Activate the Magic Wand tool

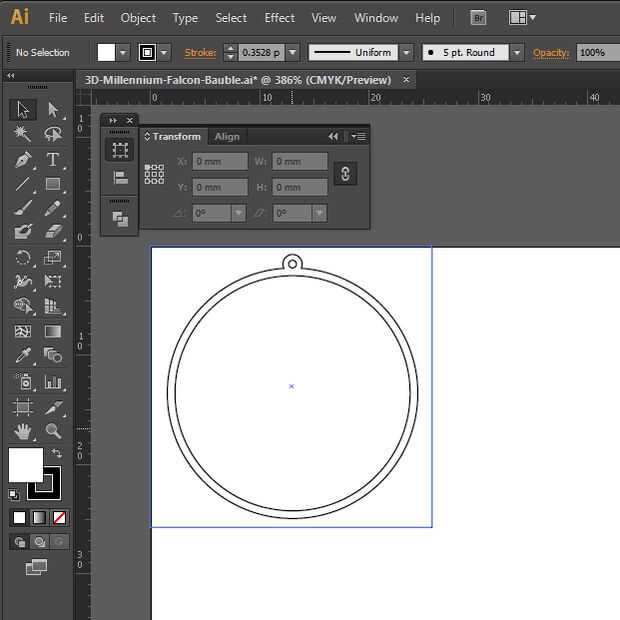[x=23, y=134]
